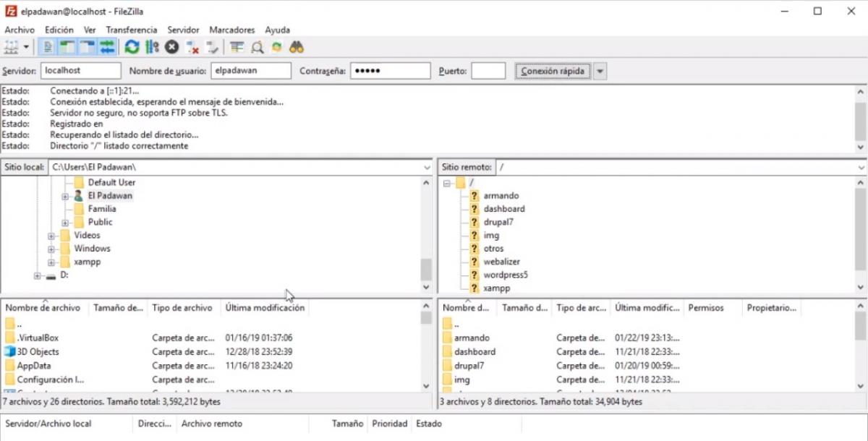Focus the Servidor input field
Viewport: 868px width, 441px height.
[81, 71]
